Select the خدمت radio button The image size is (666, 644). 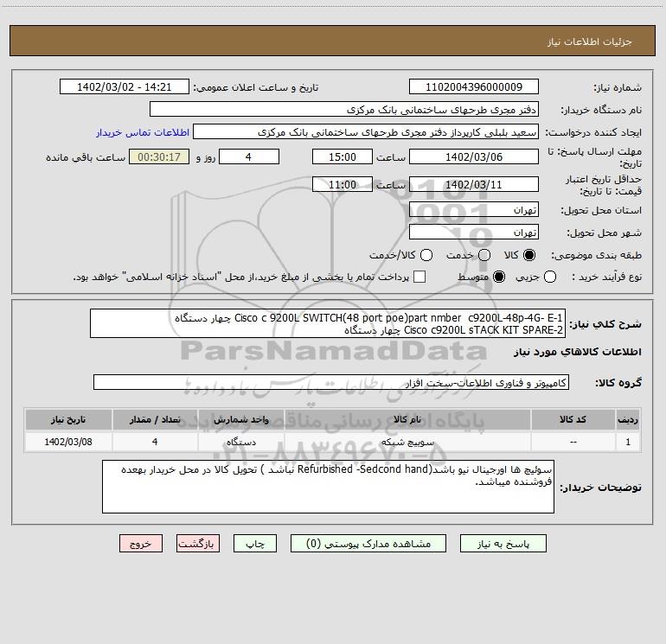(484, 255)
